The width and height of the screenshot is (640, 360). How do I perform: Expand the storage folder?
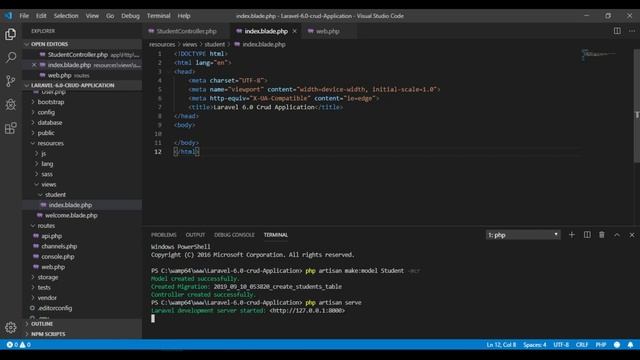click(x=48, y=277)
